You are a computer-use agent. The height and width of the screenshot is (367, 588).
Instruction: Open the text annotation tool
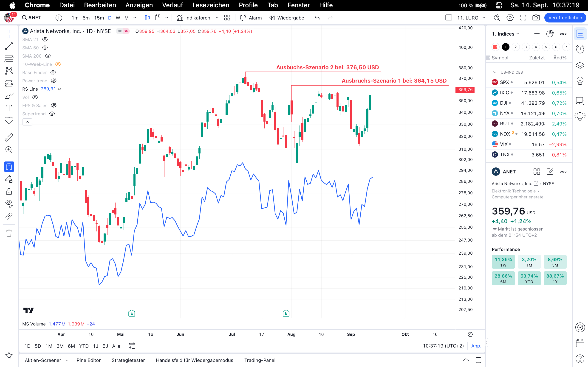pos(9,108)
